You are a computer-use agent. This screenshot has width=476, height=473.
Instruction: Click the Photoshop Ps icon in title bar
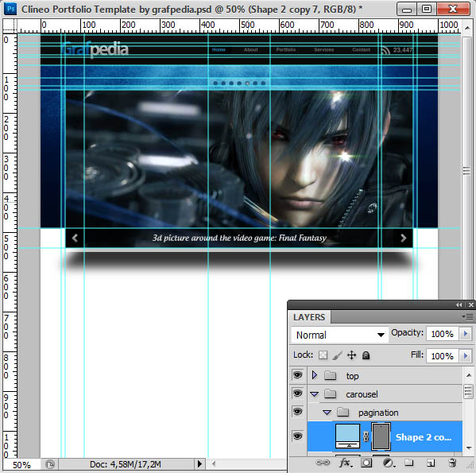10,9
